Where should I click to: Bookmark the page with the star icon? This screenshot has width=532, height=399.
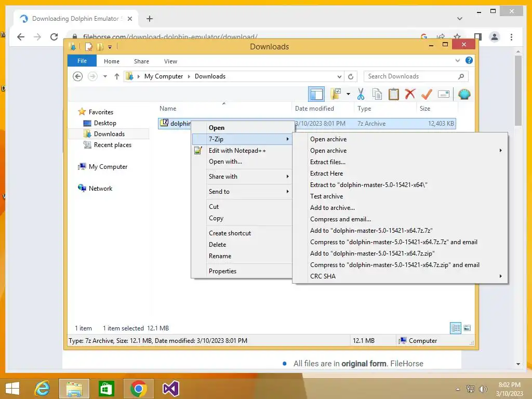[x=457, y=37]
